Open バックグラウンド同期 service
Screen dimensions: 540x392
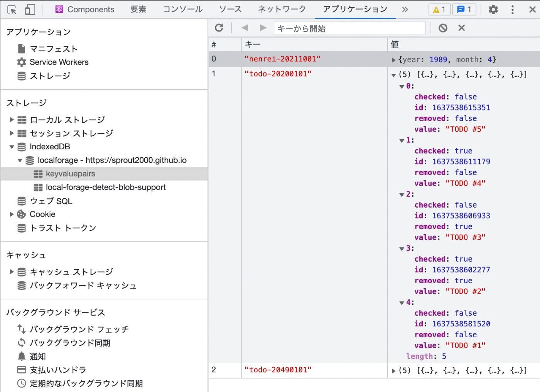[70, 343]
